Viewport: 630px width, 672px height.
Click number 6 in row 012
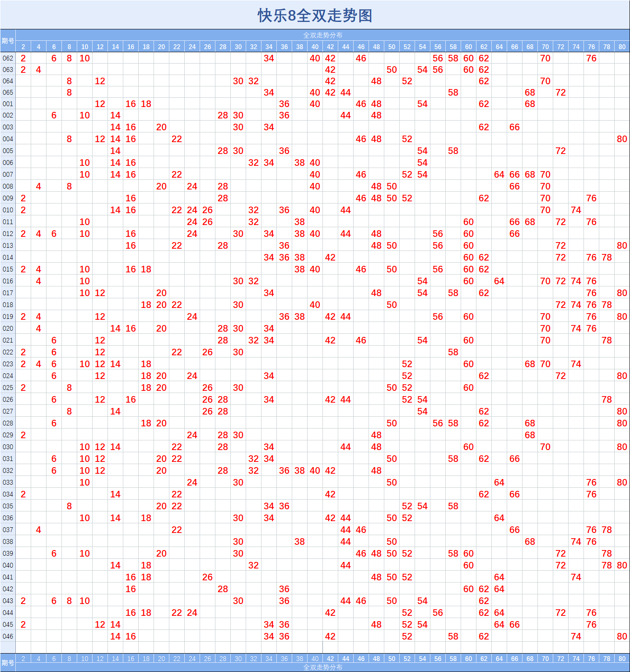[54, 234]
